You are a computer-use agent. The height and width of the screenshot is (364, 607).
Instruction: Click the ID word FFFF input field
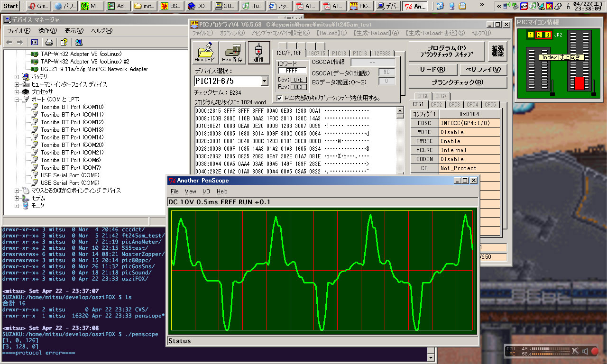[292, 71]
